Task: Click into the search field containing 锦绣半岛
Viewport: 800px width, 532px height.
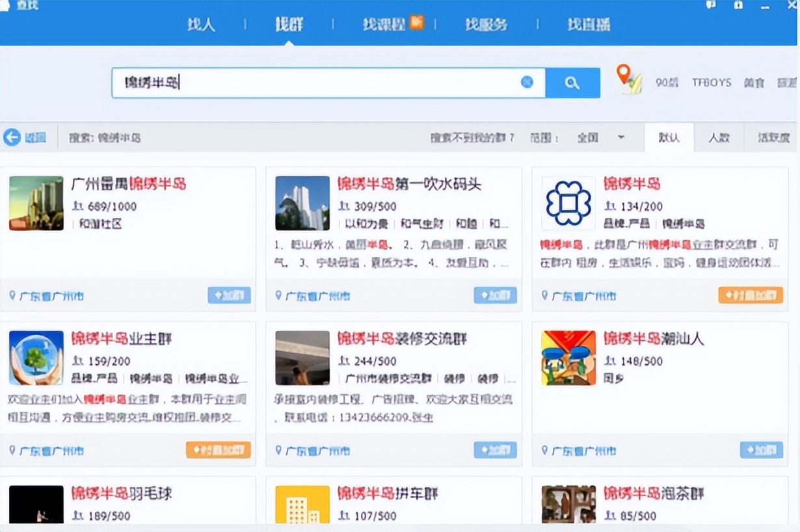Action: (325, 83)
